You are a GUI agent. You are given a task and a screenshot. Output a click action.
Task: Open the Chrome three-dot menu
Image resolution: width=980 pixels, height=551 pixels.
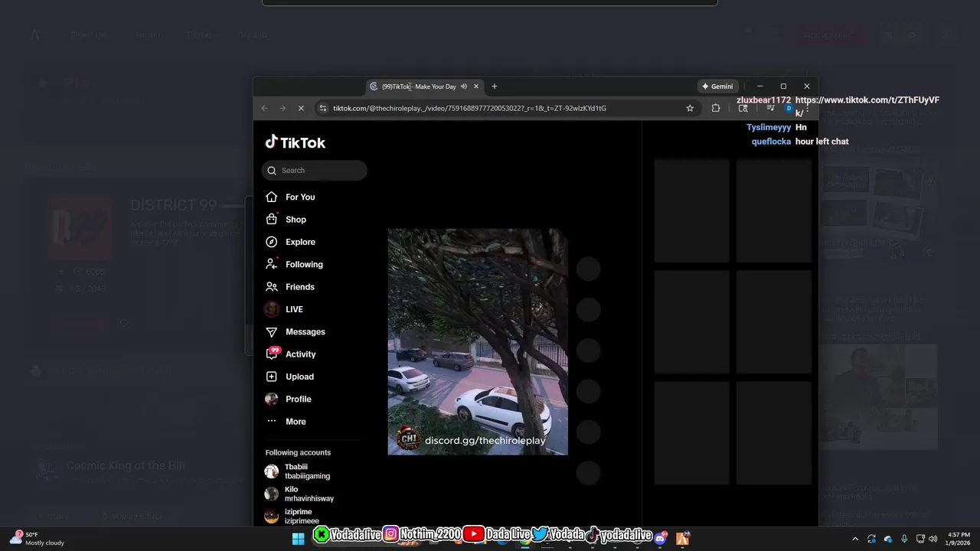tap(807, 109)
